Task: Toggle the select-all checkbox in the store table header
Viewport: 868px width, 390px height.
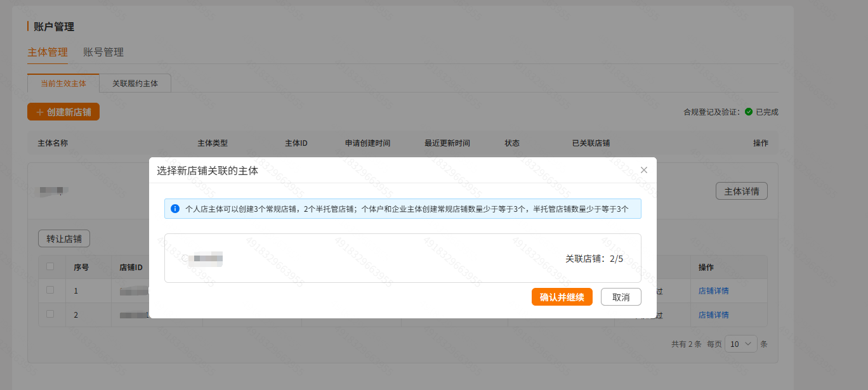Action: (50, 266)
